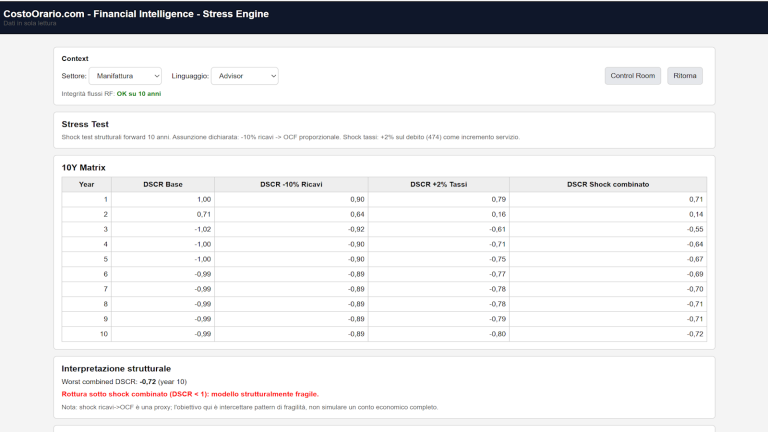Click the DSCR -10% Ricavi column header
The height and width of the screenshot is (432, 768).
291,184
